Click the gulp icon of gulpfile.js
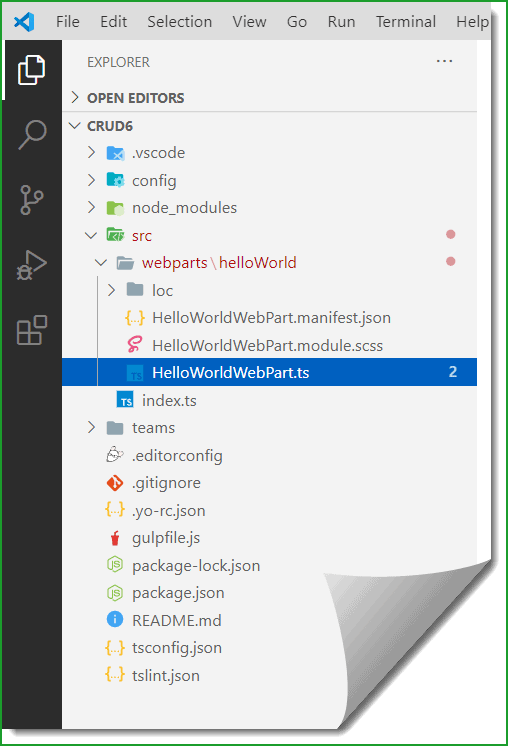The image size is (508, 746). point(115,538)
